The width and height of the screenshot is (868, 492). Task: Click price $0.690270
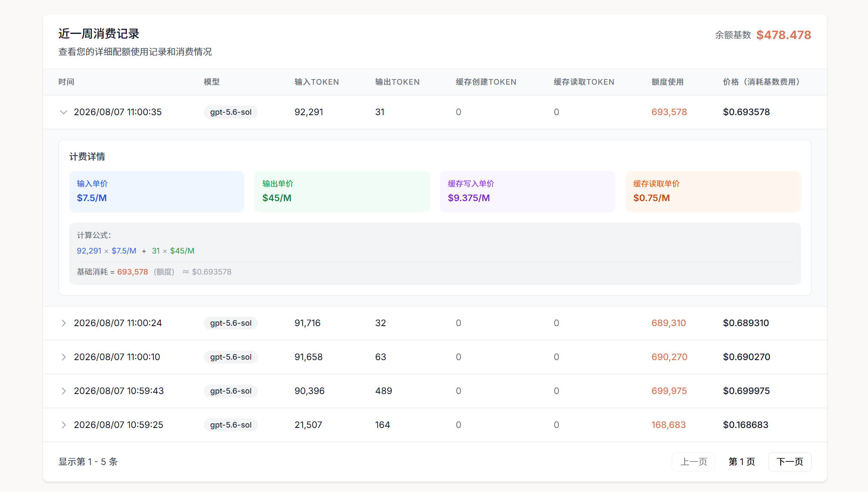(x=746, y=357)
